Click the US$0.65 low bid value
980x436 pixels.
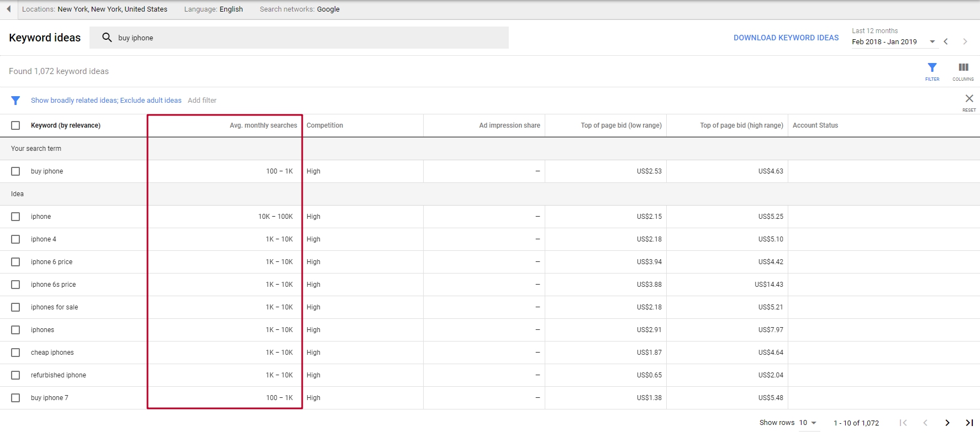click(x=649, y=375)
